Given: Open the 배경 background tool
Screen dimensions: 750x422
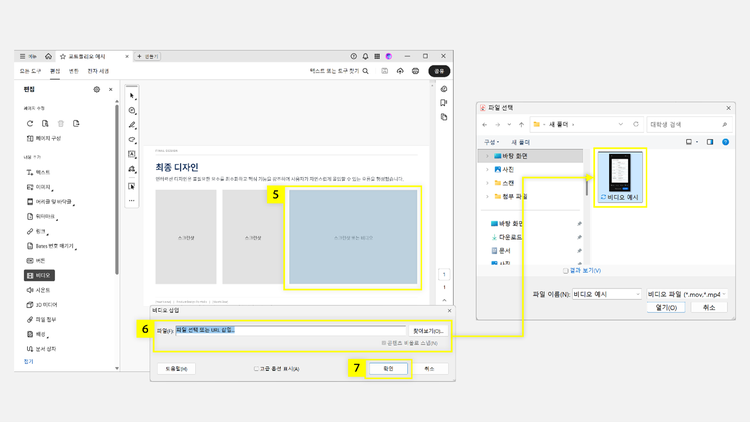Looking at the screenshot, I should tap(37, 334).
